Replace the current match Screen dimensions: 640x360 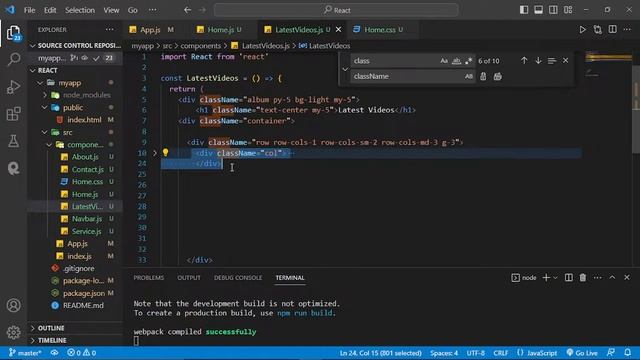tap(483, 76)
